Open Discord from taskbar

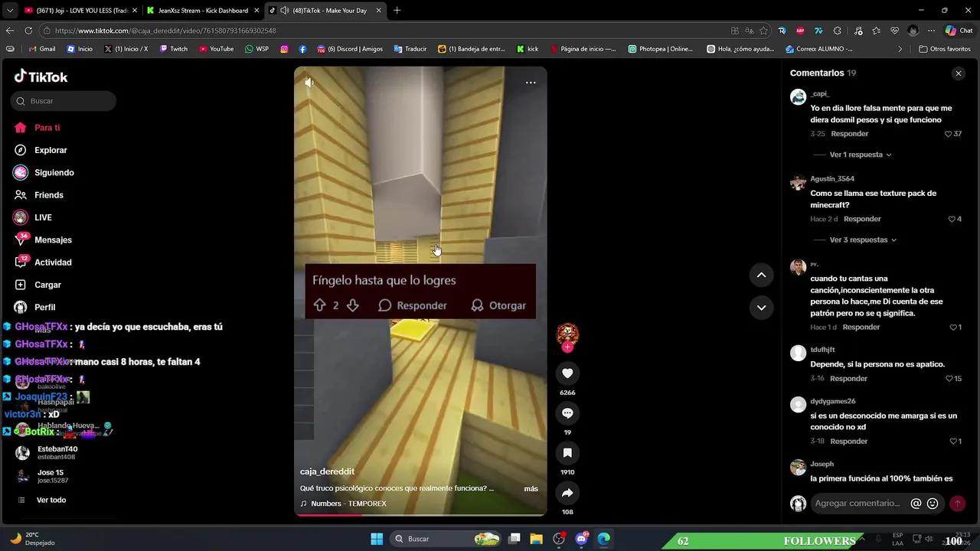click(x=581, y=539)
